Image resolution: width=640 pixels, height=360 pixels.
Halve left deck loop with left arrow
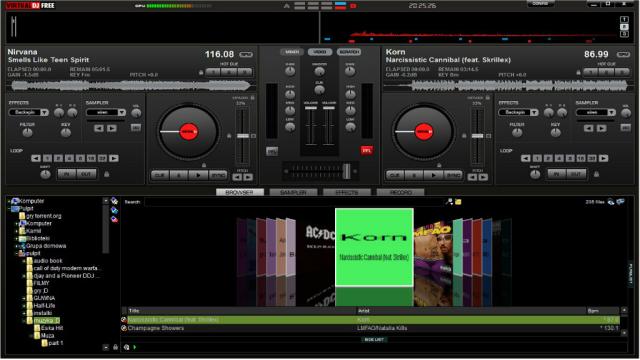click(x=36, y=158)
